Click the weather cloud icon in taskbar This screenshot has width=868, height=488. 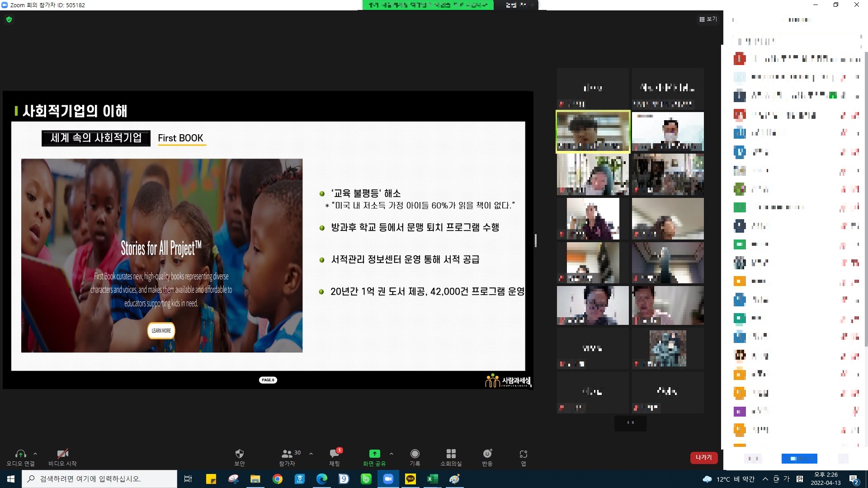(707, 479)
